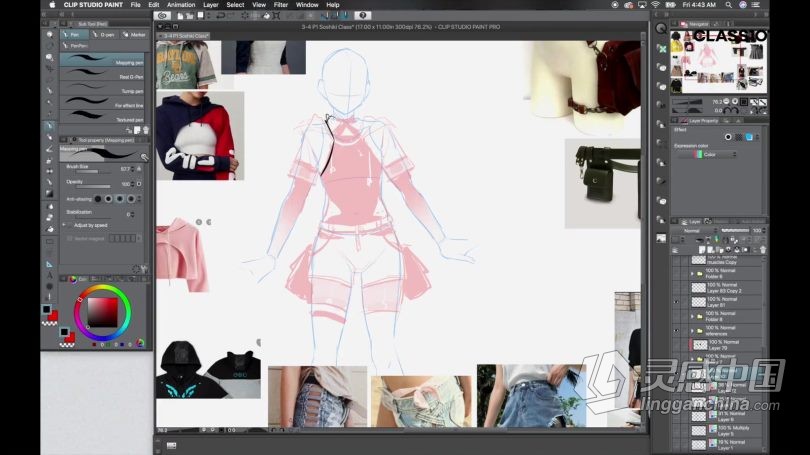Select the second (weak) anti-aliasing option
The image size is (810, 455).
coord(108,199)
